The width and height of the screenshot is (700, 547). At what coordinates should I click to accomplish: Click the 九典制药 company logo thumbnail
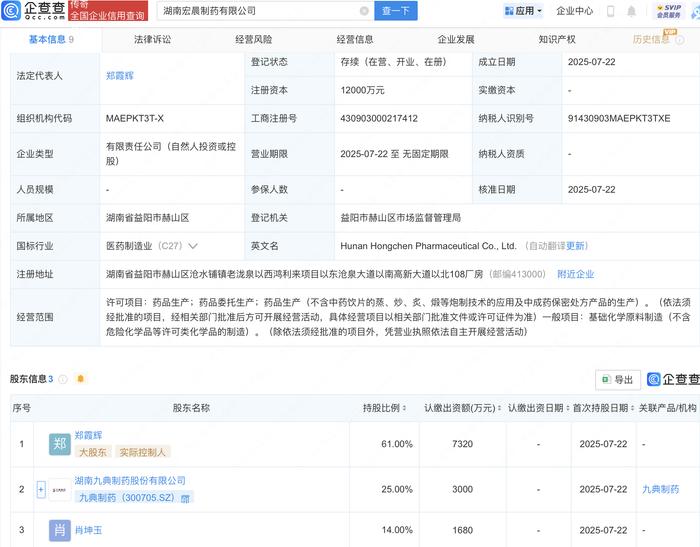tap(59, 490)
